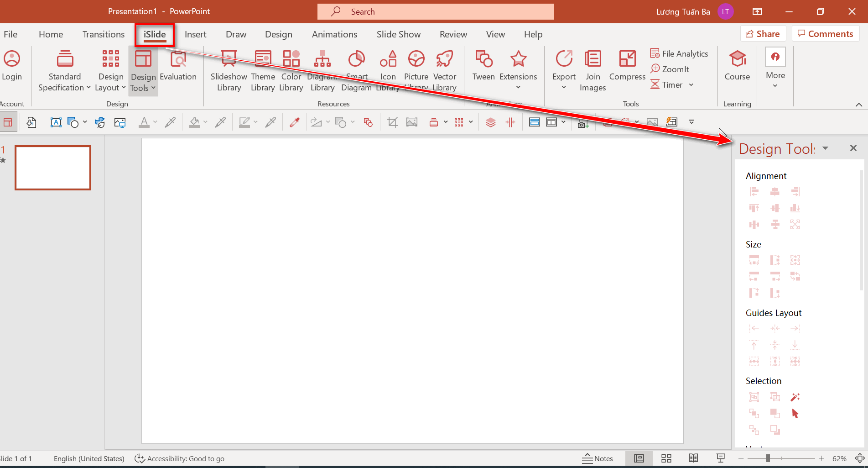
Task: Switch to Normal view in status bar
Action: pos(639,458)
